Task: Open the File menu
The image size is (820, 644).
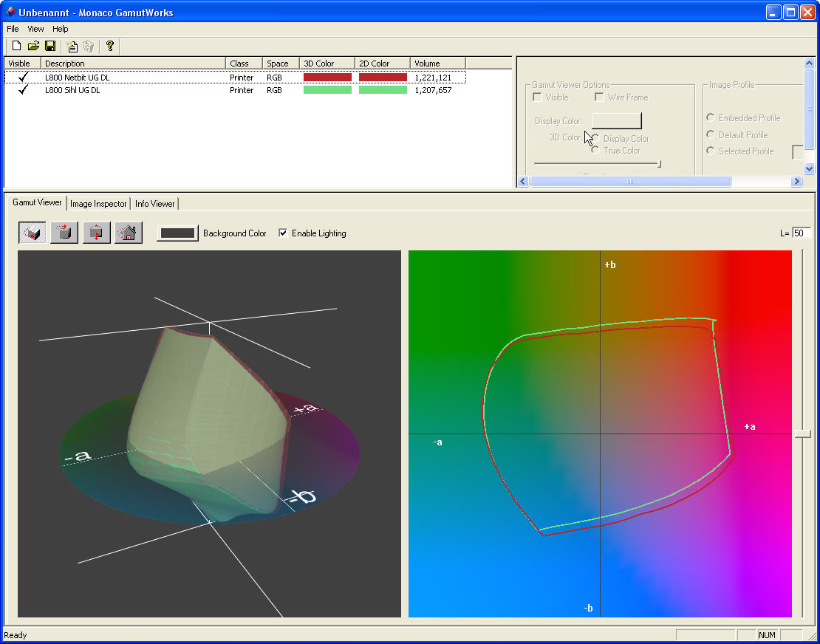Action: [13, 29]
